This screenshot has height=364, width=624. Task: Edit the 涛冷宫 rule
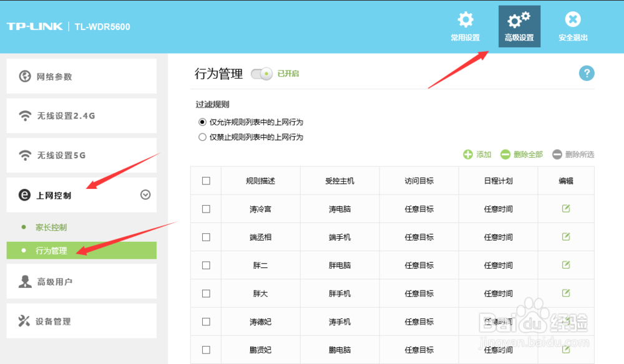pyautogui.click(x=566, y=209)
